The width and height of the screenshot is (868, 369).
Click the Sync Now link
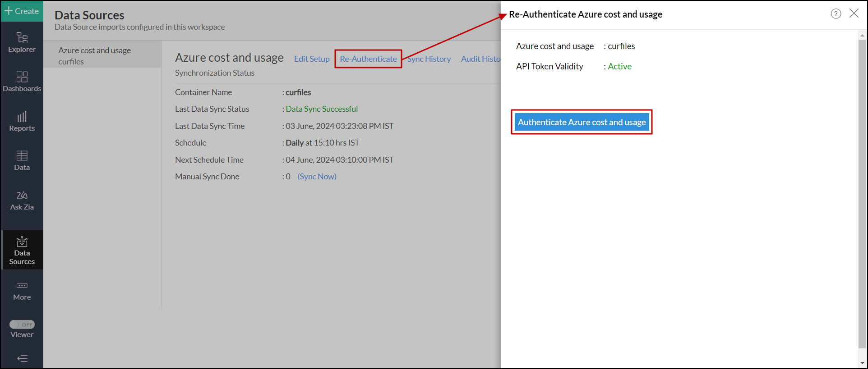(317, 177)
